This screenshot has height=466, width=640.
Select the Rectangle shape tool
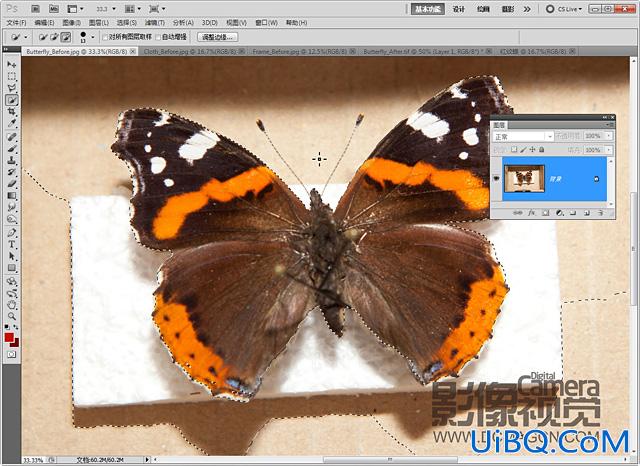[x=11, y=269]
